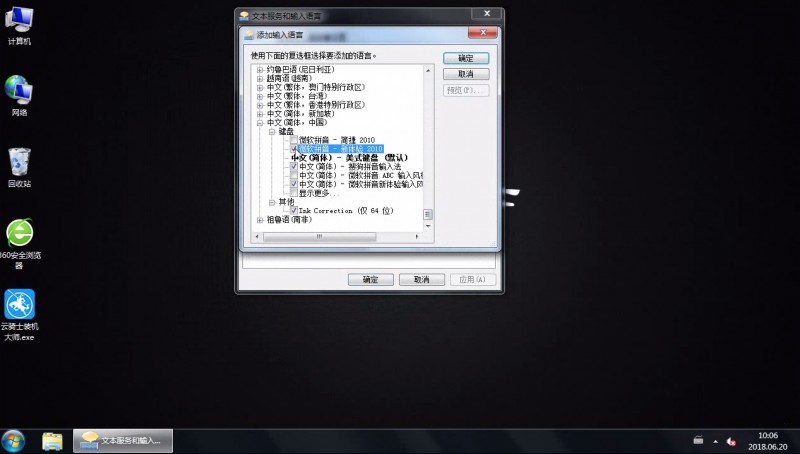Expand 中文(简体，新加坡) node
This screenshot has height=454, width=800.
pyautogui.click(x=260, y=114)
